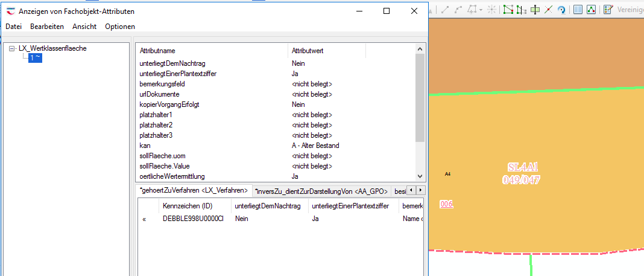The width and height of the screenshot is (644, 276).
Task: Open the attribute table list icon
Action: coord(578,10)
